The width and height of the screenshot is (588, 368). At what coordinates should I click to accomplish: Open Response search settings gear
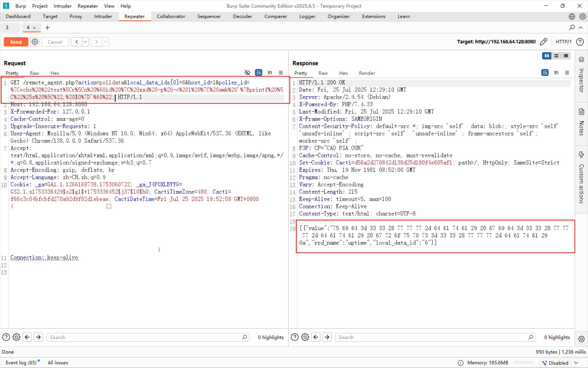pyautogui.click(x=305, y=337)
